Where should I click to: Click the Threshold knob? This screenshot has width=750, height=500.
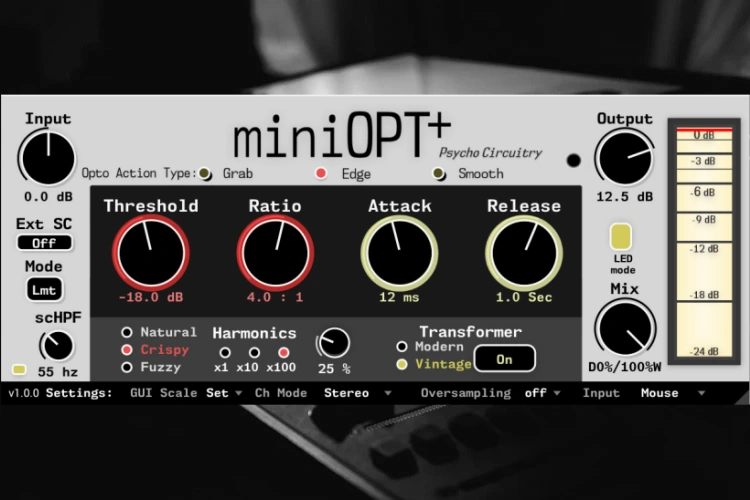[x=151, y=253]
